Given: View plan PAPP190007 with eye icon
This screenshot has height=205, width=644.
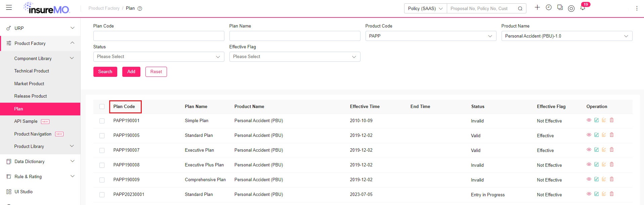Looking at the screenshot, I should 589,150.
